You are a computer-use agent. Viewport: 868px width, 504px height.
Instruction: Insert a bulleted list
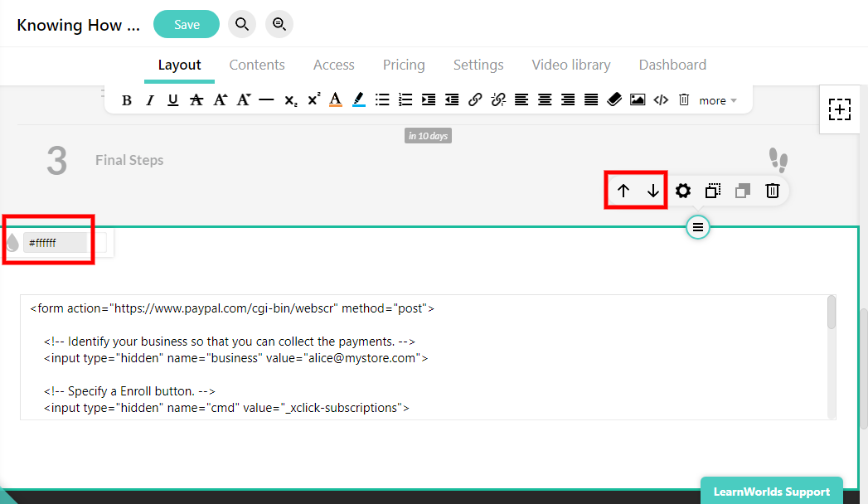coord(382,99)
